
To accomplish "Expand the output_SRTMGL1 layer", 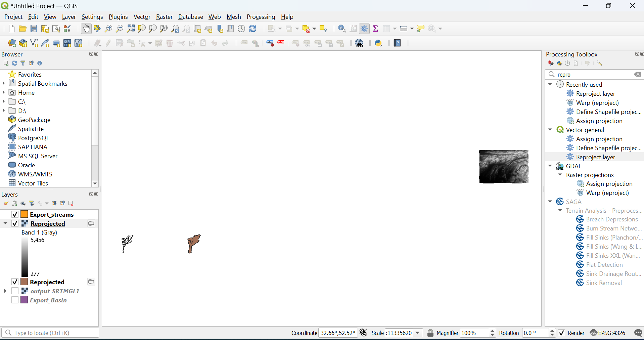I will coord(5,291).
